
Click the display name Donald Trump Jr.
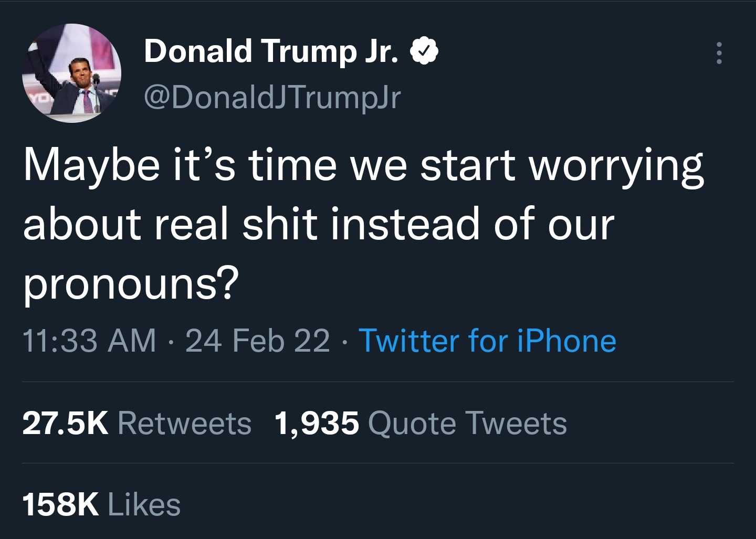(x=270, y=51)
